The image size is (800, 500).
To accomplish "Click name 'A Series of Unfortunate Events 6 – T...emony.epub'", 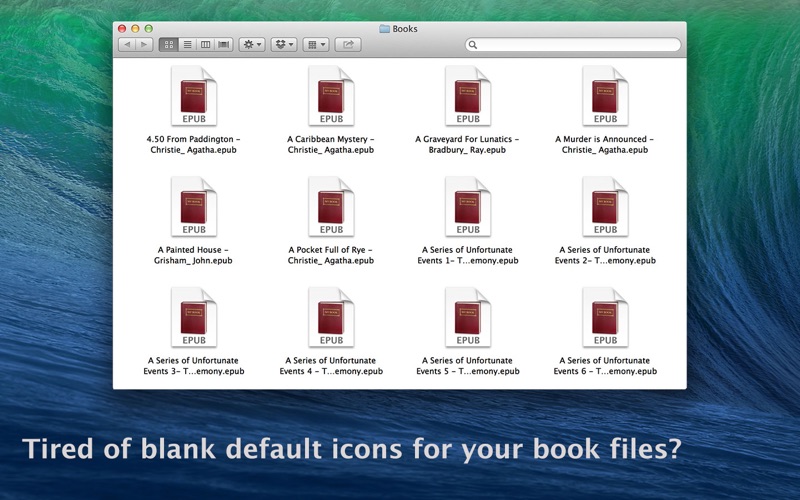I will tap(605, 366).
